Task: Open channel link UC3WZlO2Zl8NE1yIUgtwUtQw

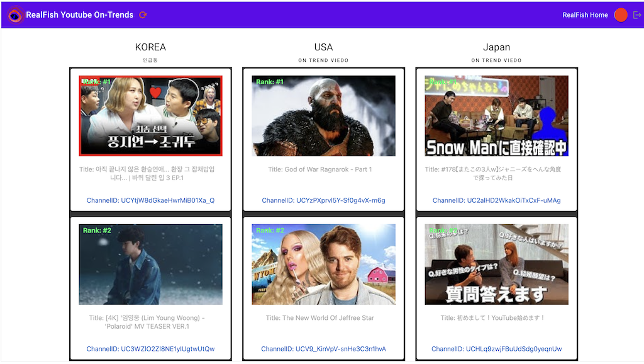Action: [x=150, y=349]
